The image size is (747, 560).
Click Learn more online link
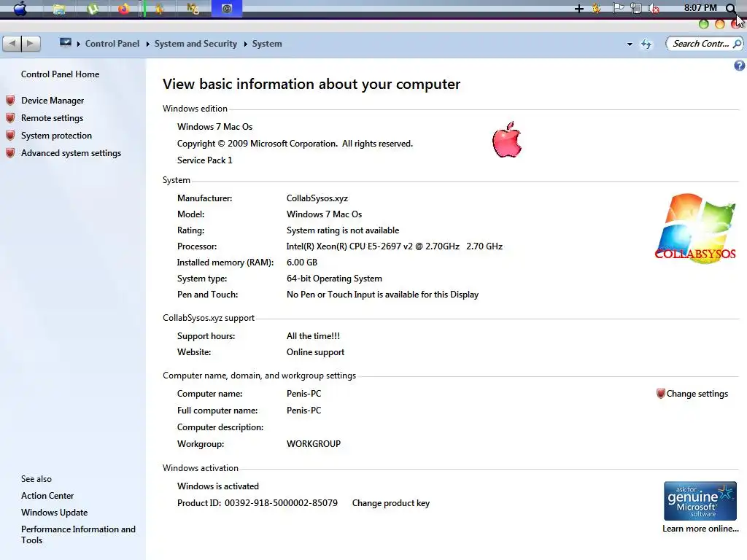pyautogui.click(x=700, y=529)
